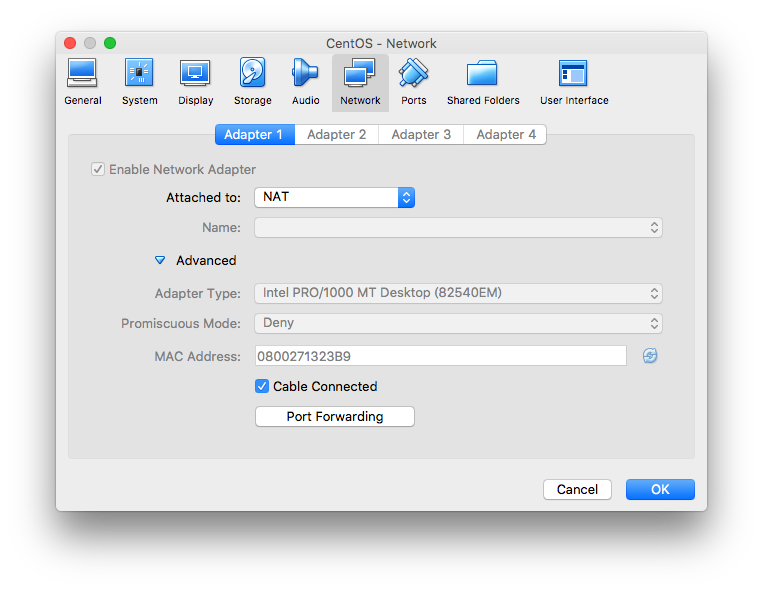Viewport: 763px width, 591px height.
Task: Open the General settings icon
Action: coord(83,82)
